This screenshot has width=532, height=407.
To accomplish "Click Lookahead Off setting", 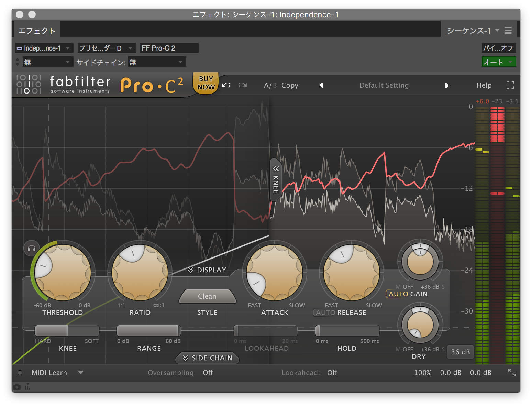I will tap(332, 373).
